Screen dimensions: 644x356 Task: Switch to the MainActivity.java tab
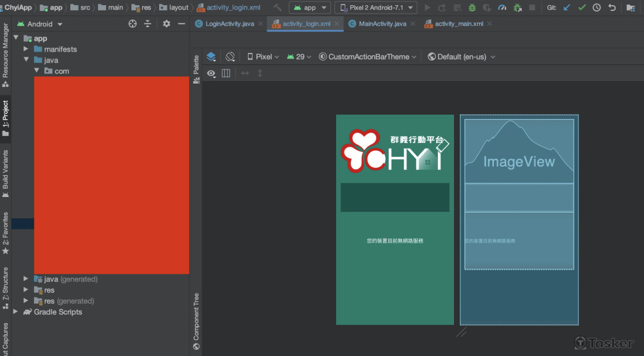(x=381, y=24)
